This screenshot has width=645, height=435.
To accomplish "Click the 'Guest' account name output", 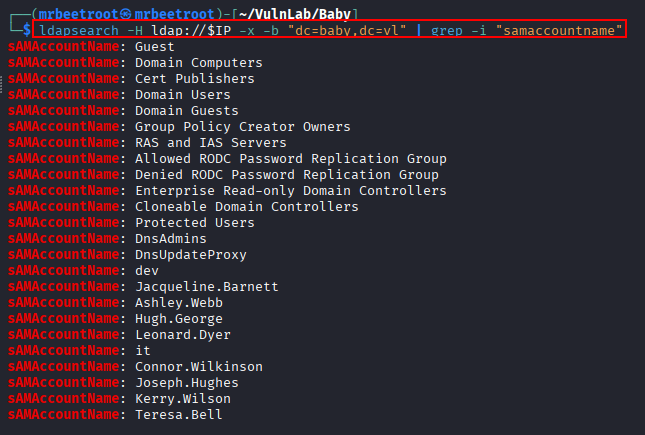I will coord(155,47).
